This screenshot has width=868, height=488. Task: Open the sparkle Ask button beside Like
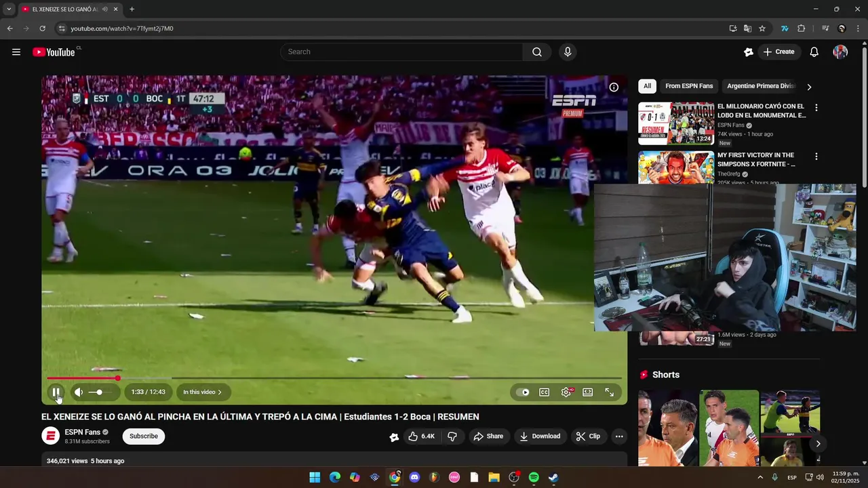394,436
